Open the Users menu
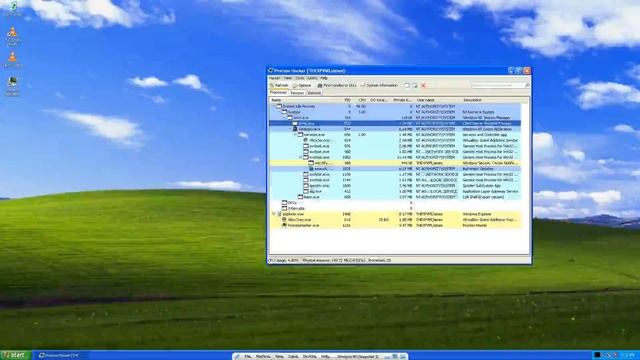The width and height of the screenshot is (640, 360). pyautogui.click(x=312, y=78)
